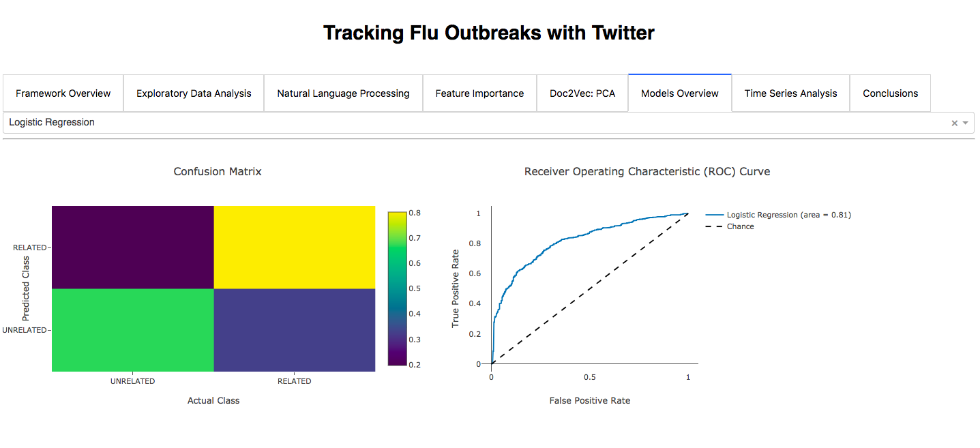The height and width of the screenshot is (448, 980).
Task: Select the Feature Importance tab
Action: coord(479,93)
